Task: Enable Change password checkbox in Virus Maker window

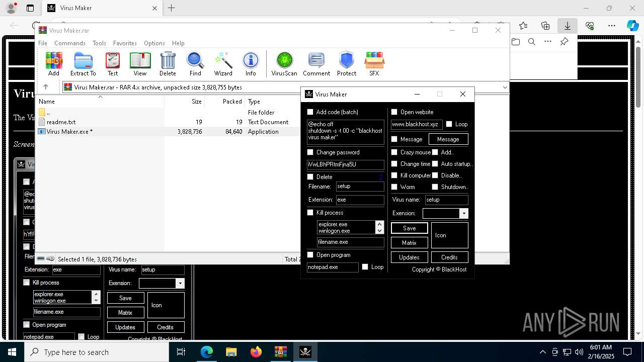Action: 310,152
